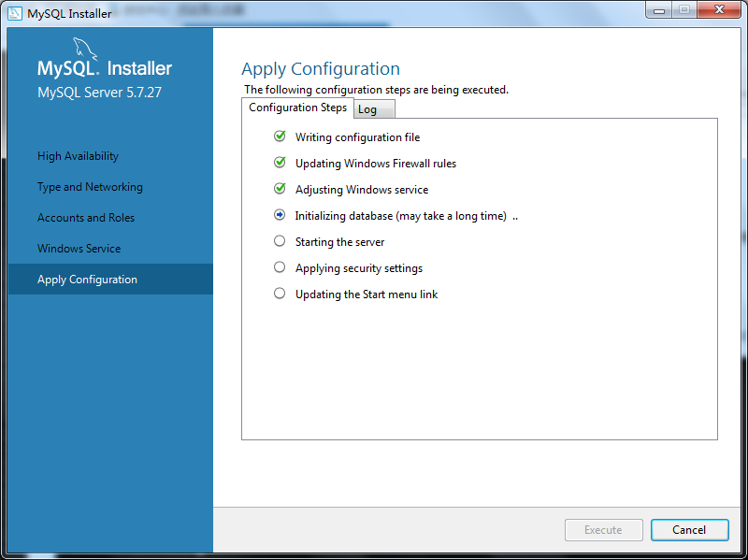Screen dimensions: 748x560
Task: Click the green checkmark beside Writing configuration file
Action: pos(279,136)
